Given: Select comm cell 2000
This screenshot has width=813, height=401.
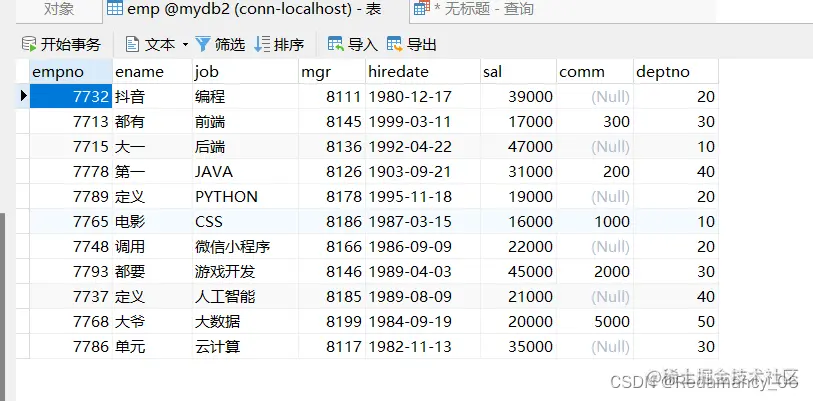Looking at the screenshot, I should pos(595,271).
